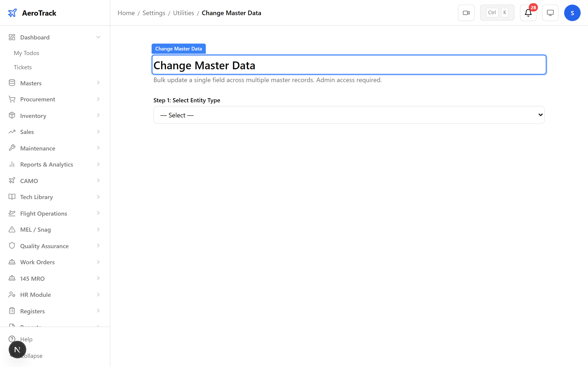Click the Change Master Data blue badge
This screenshot has width=588, height=367.
coord(178,48)
